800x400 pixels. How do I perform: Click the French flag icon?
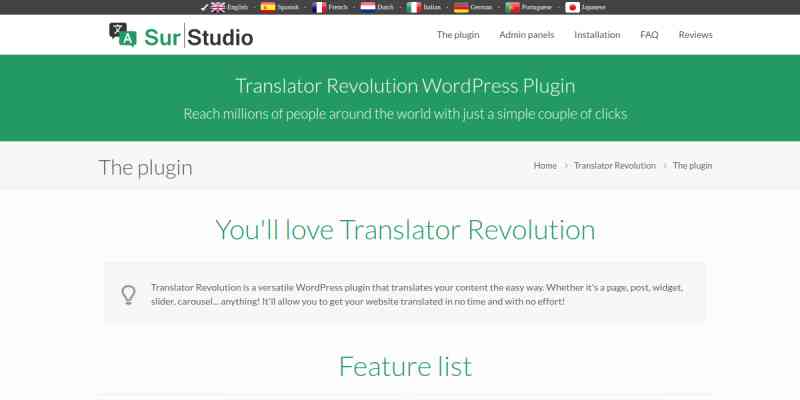point(319,7)
